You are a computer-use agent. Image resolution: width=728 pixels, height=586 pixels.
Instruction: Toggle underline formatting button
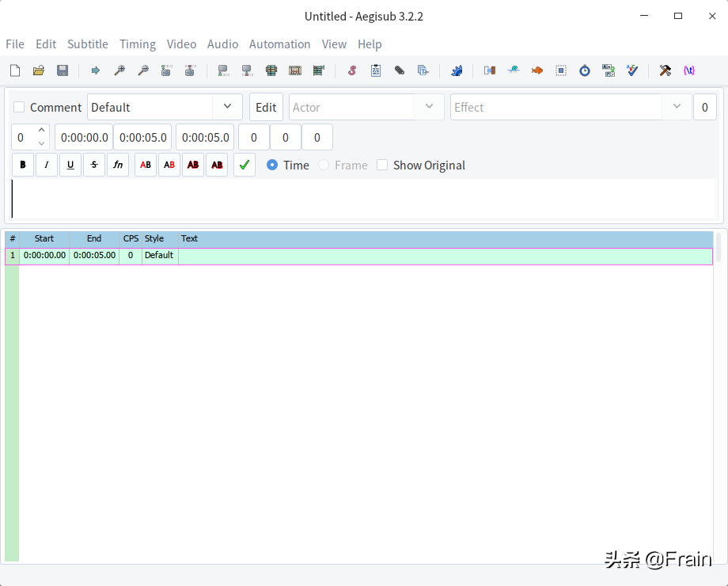[70, 165]
